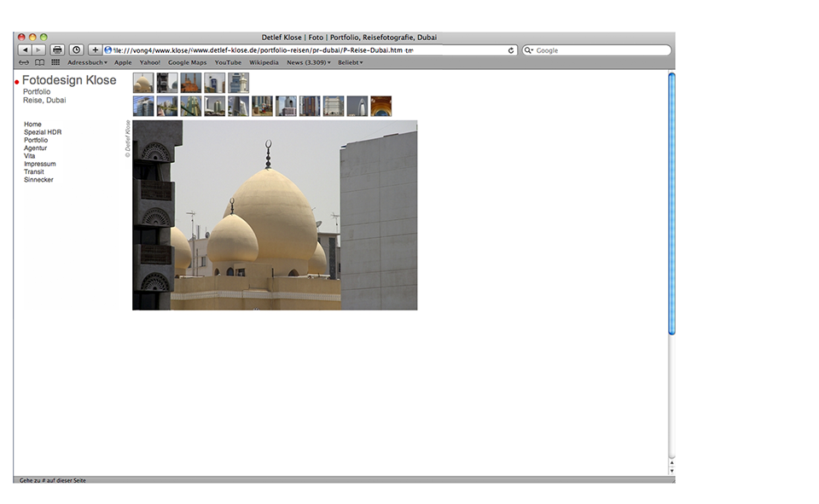The image size is (819, 504).
Task: Click the browser back arrow button
Action: coord(25,50)
